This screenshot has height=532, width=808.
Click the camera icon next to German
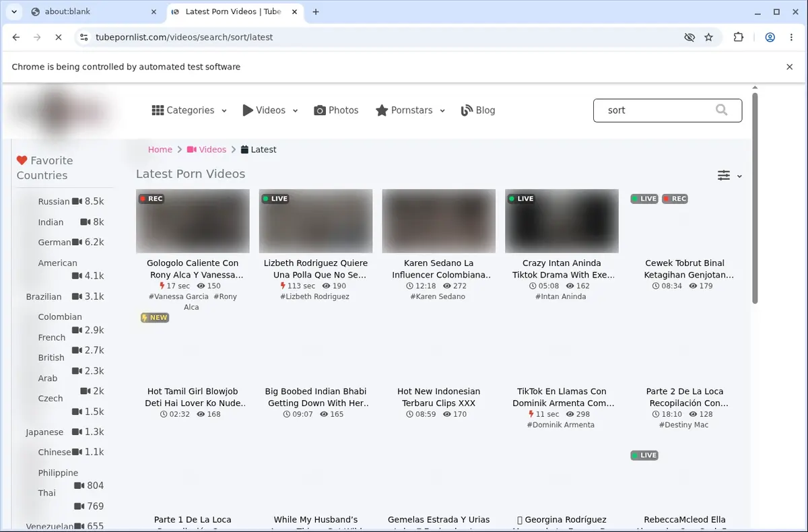(x=77, y=242)
